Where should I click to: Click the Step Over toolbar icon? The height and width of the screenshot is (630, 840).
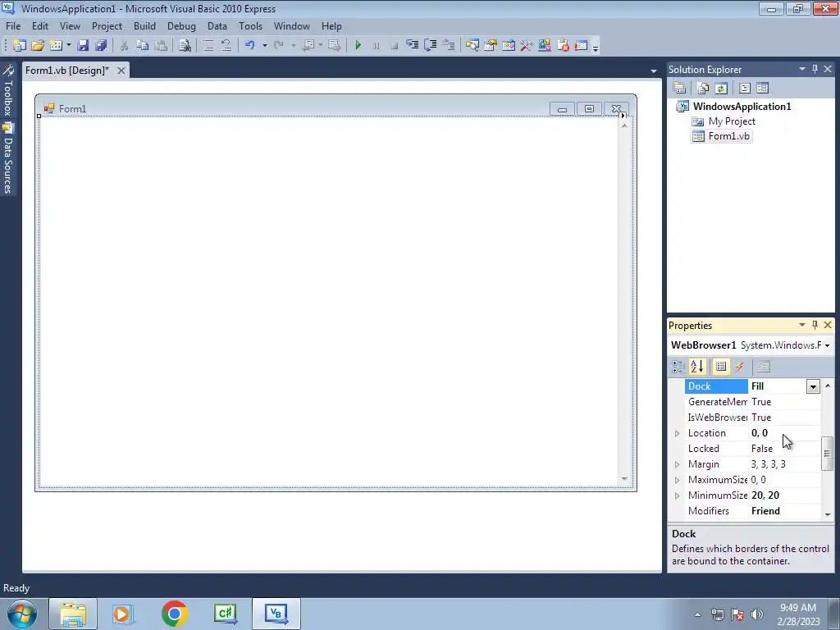pyautogui.click(x=430, y=46)
